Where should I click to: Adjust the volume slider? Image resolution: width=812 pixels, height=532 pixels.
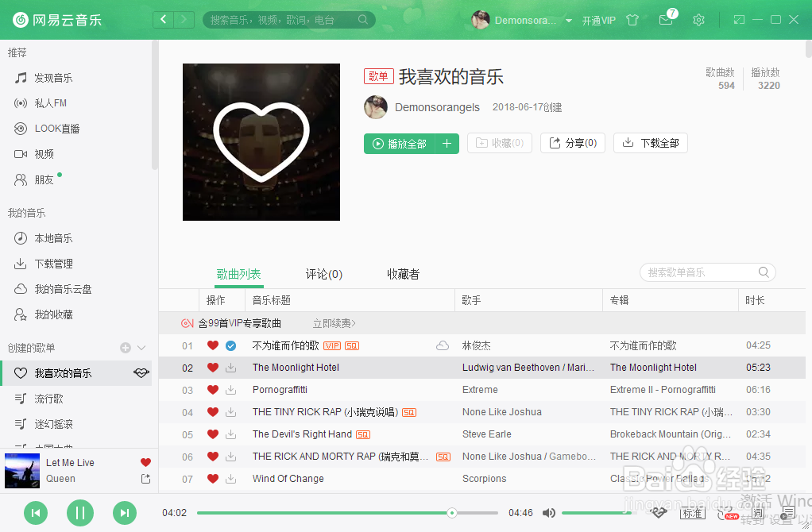point(599,513)
